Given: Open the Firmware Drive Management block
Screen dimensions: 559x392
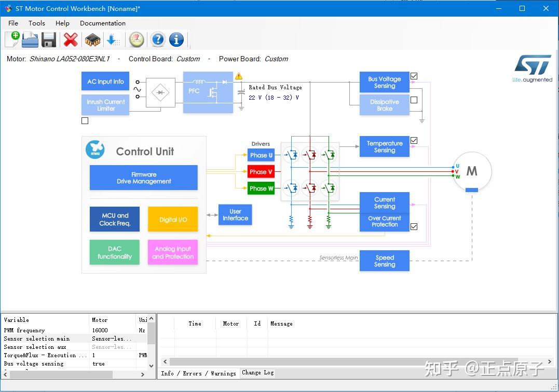Looking at the screenshot, I should 143,177.
